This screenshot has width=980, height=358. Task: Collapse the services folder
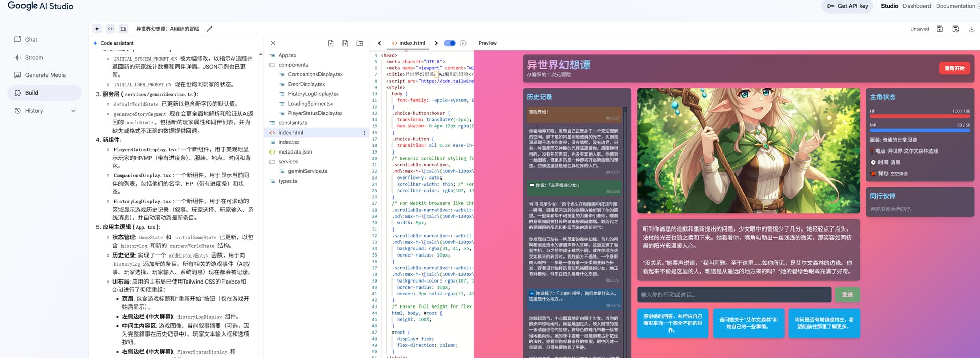point(288,162)
